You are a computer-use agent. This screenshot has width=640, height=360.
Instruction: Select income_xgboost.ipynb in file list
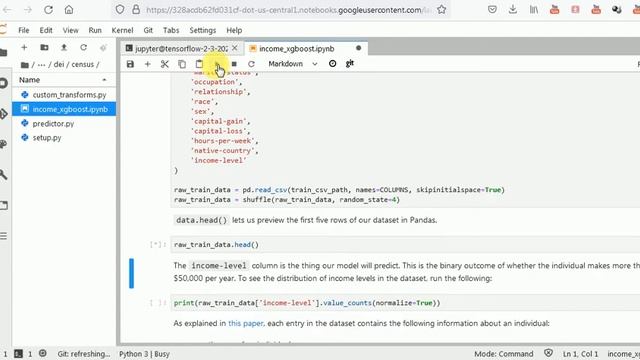64,109
